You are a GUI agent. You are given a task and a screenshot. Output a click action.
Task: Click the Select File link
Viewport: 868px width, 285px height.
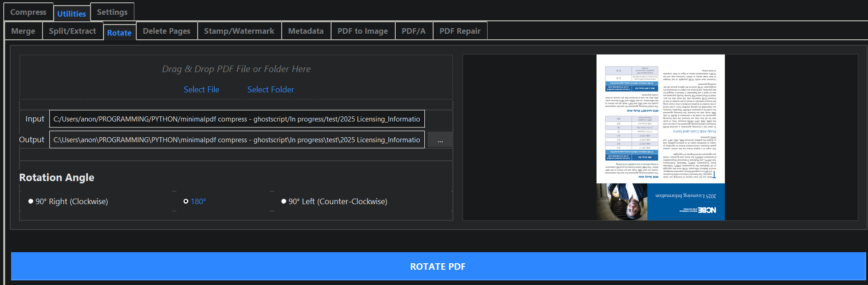pyautogui.click(x=201, y=90)
